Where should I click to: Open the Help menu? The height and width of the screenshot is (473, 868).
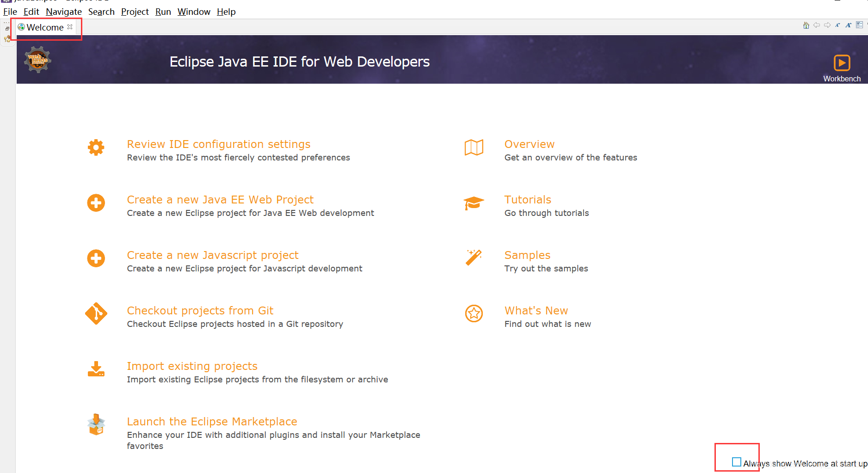click(226, 12)
